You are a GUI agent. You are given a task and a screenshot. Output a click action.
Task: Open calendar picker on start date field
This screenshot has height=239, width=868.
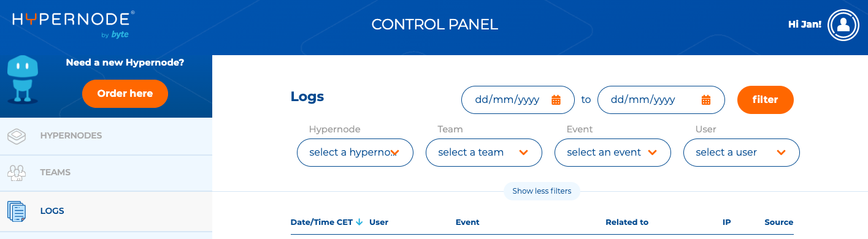pos(556,100)
